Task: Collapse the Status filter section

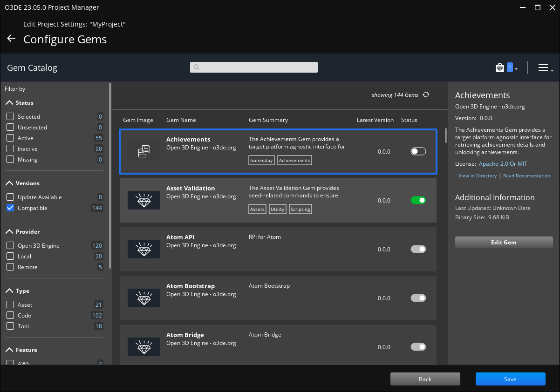Action: pyautogui.click(x=8, y=102)
